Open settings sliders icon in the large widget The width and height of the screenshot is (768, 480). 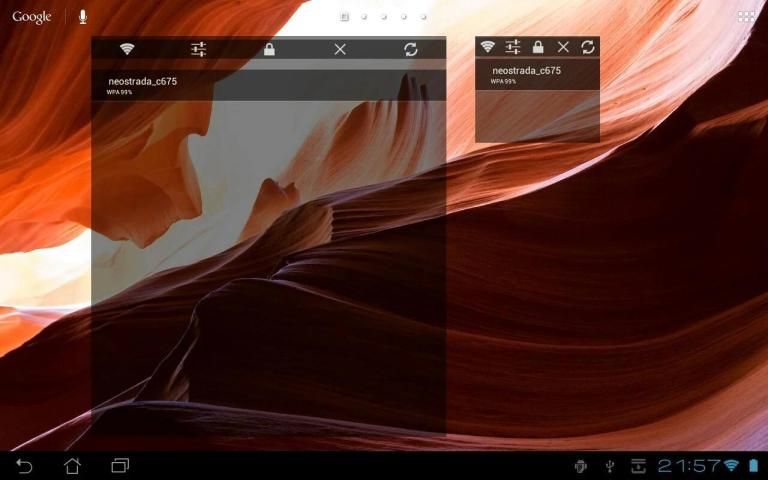click(x=198, y=49)
